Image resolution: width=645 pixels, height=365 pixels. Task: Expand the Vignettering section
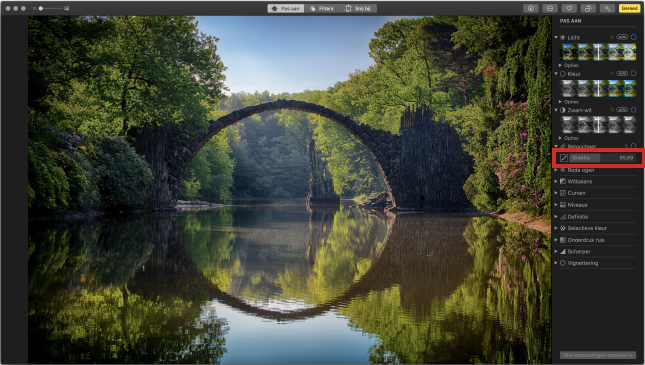(556, 263)
